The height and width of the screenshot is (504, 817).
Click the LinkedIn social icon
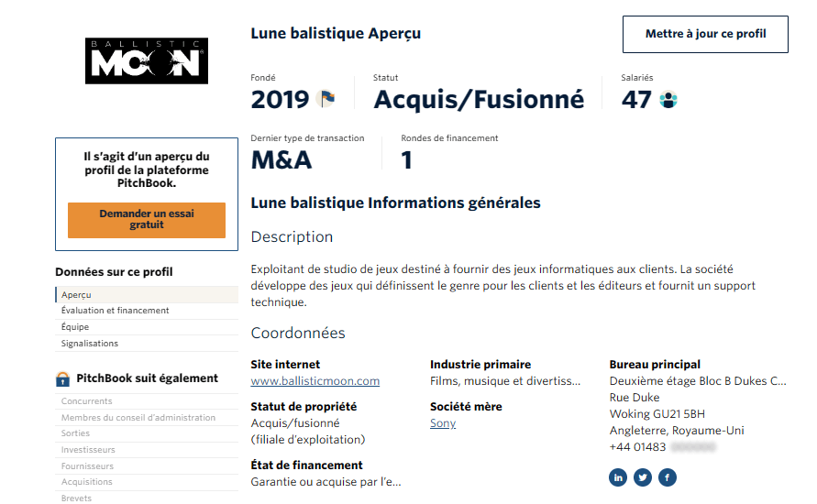[618, 477]
